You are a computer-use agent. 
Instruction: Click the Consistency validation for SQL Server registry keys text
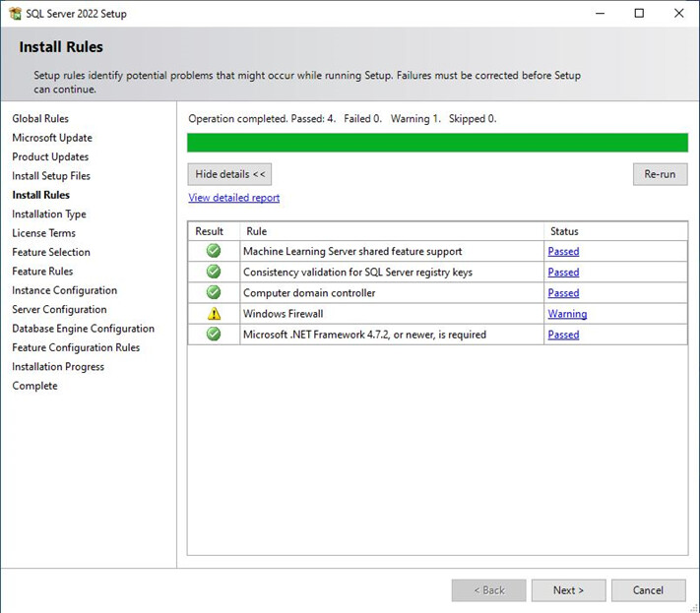click(x=357, y=273)
